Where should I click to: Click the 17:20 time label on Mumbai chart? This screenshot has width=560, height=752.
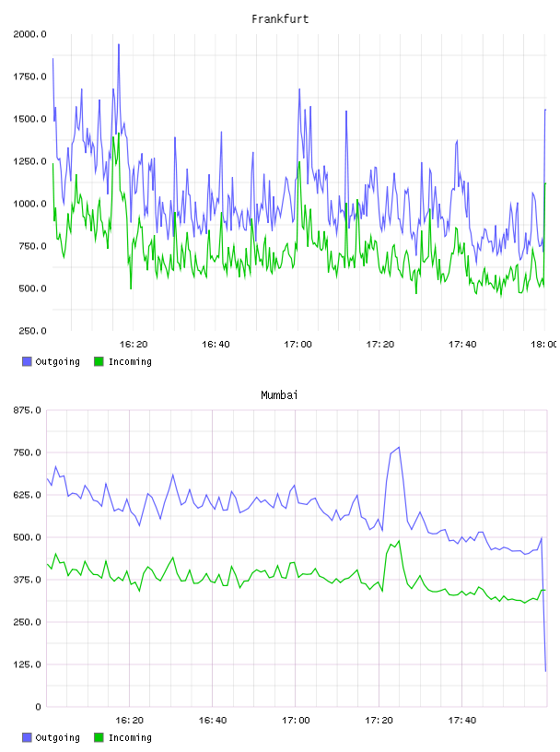tap(379, 721)
